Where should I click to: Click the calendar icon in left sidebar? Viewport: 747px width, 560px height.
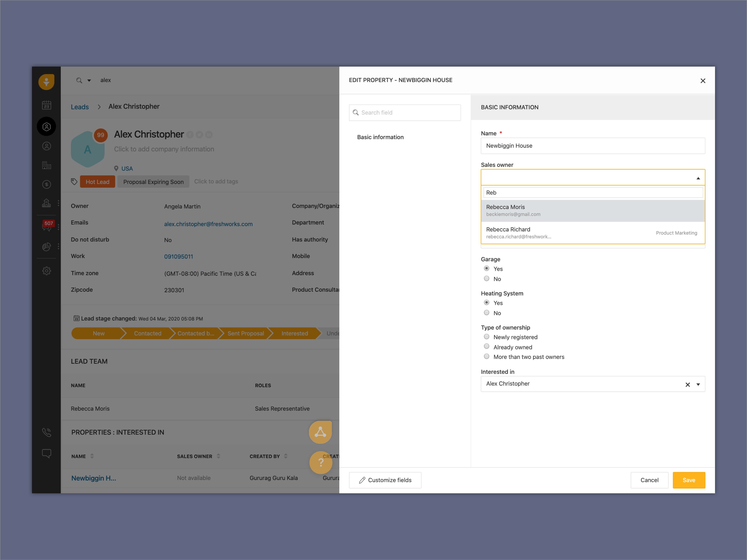[47, 105]
